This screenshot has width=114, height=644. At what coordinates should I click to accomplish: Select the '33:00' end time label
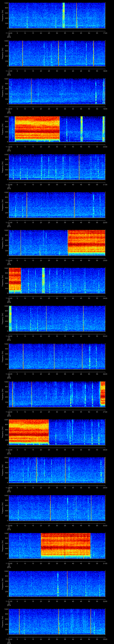105,639
